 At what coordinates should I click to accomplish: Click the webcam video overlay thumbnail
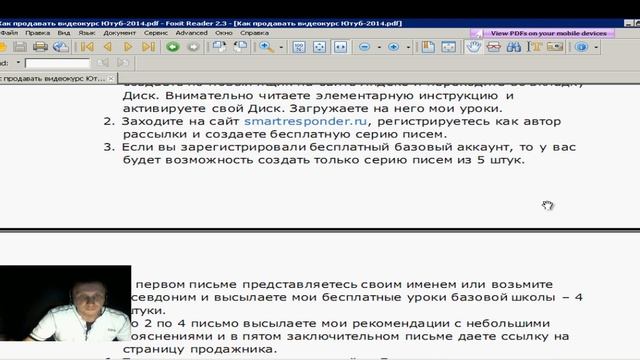[x=65, y=303]
